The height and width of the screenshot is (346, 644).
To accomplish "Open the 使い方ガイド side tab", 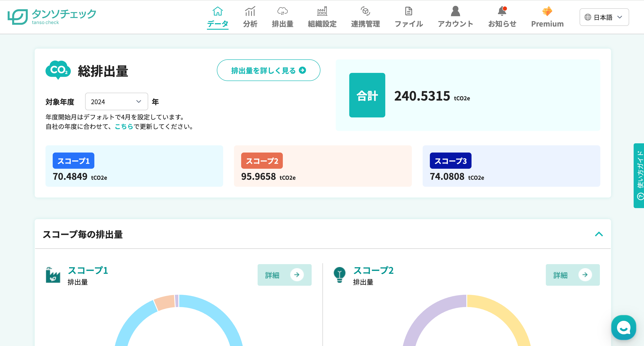I will [639, 175].
